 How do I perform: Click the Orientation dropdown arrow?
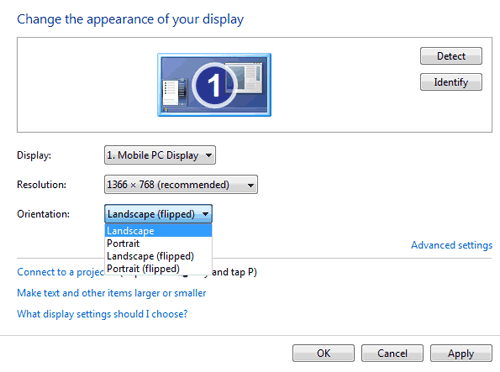205,214
